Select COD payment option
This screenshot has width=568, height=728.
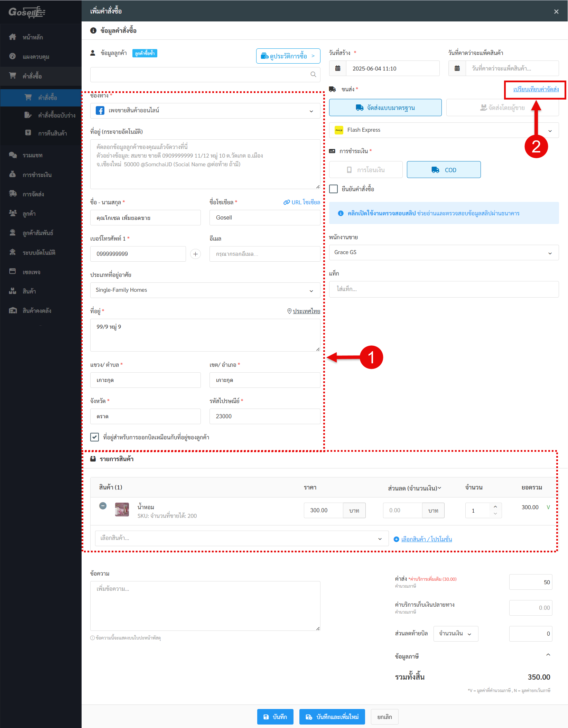point(444,170)
